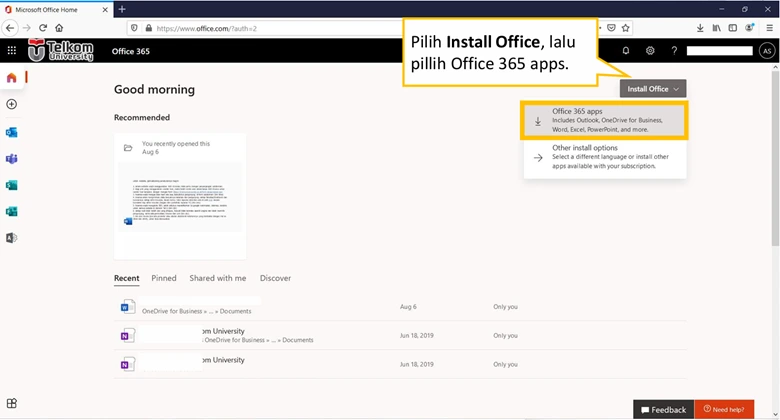Open Teams from the left sidebar
Image resolution: width=780 pixels, height=420 pixels.
coord(11,159)
